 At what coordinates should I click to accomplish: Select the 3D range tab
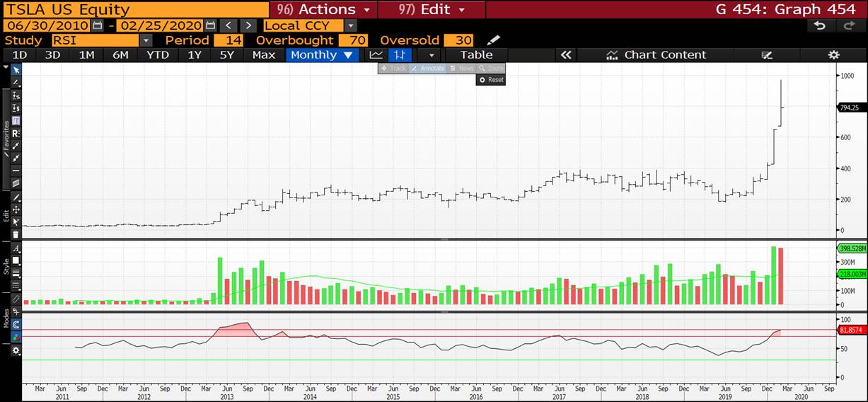coord(53,54)
